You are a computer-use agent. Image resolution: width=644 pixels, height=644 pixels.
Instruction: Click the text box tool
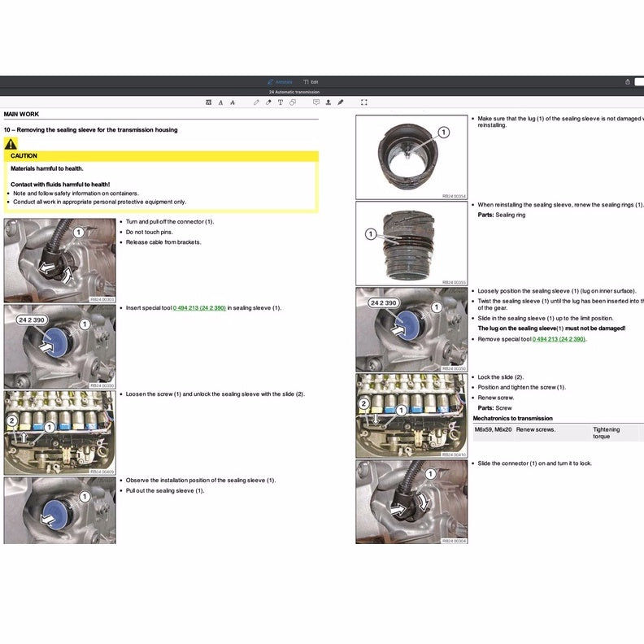(x=281, y=102)
